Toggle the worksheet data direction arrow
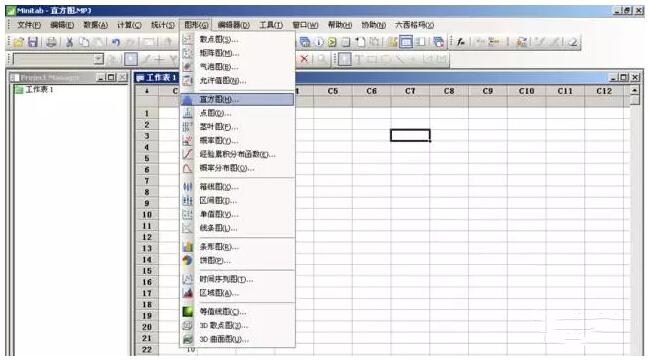 (x=147, y=91)
